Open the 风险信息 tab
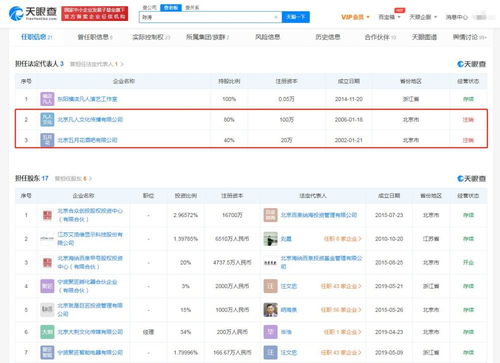This screenshot has height=363, width=500. point(267,37)
